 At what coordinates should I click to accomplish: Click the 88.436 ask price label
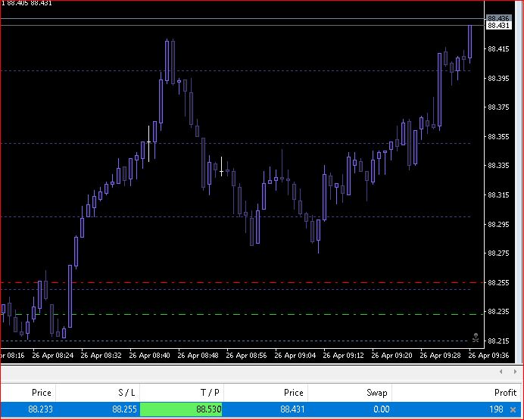[498, 18]
